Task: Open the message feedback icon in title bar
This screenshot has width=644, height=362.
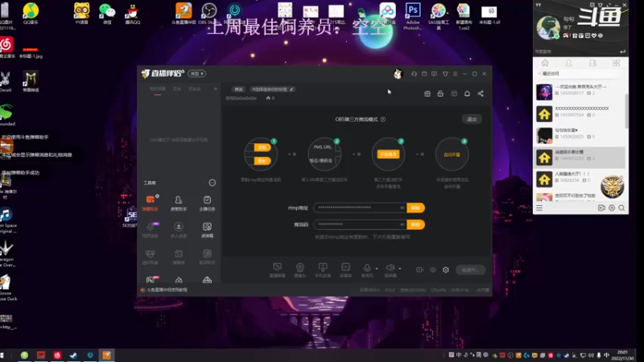Action: click(x=434, y=74)
